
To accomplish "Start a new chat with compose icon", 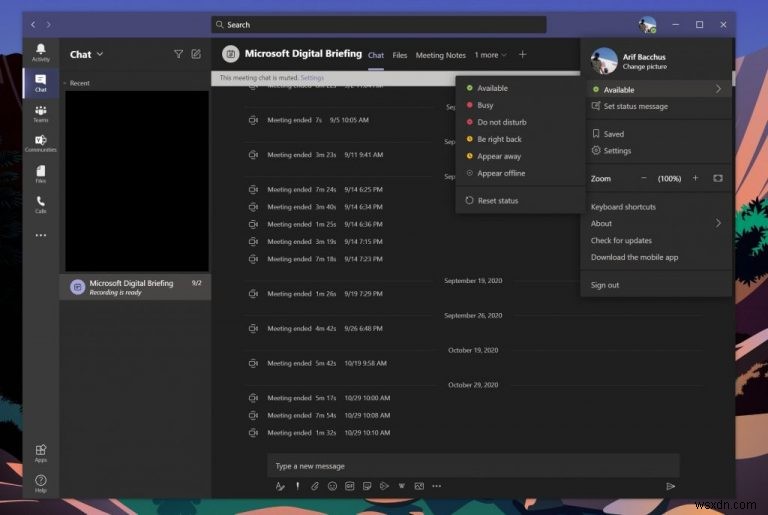I will [x=196, y=54].
